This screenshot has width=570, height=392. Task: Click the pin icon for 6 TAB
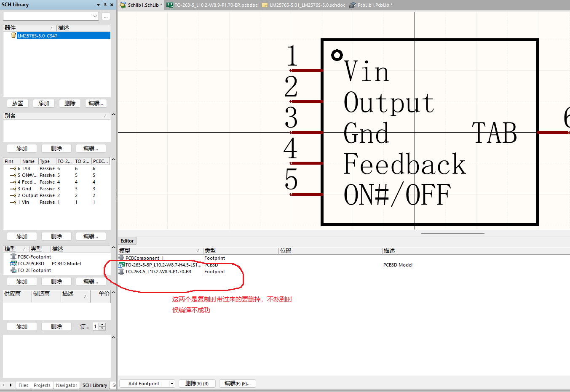pos(13,168)
